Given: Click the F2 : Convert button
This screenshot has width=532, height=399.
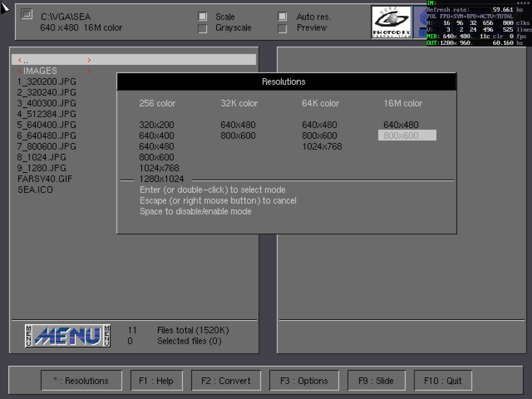Looking at the screenshot, I should (x=226, y=381).
